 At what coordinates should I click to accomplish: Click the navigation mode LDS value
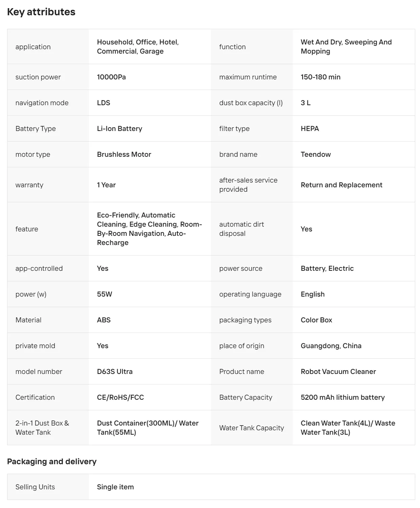pyautogui.click(x=103, y=103)
